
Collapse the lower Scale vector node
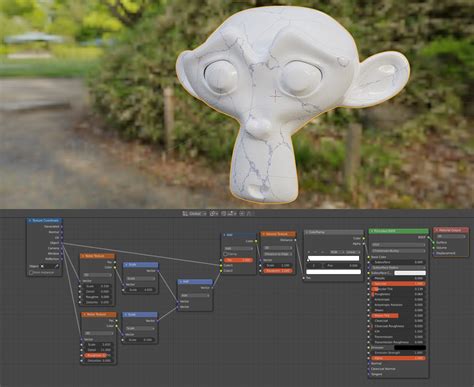(126, 314)
